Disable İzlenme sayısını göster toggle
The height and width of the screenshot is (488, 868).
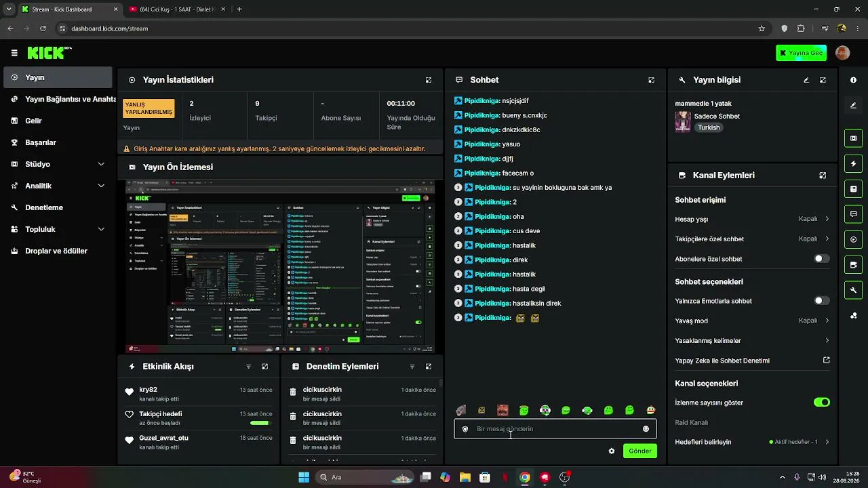pos(821,403)
